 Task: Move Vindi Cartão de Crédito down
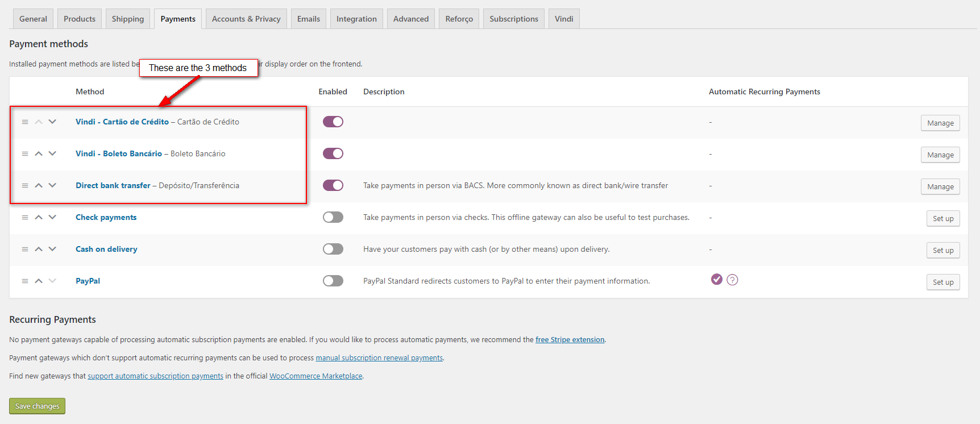(x=52, y=122)
